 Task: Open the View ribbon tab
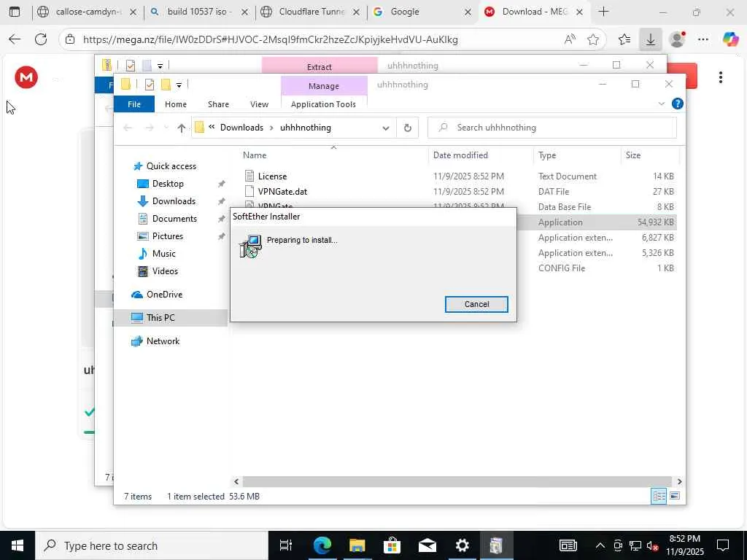point(259,104)
